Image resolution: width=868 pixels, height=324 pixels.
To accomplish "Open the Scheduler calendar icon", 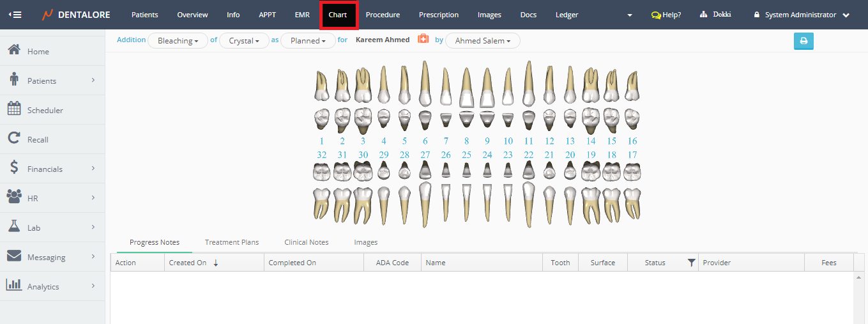I will [x=14, y=110].
